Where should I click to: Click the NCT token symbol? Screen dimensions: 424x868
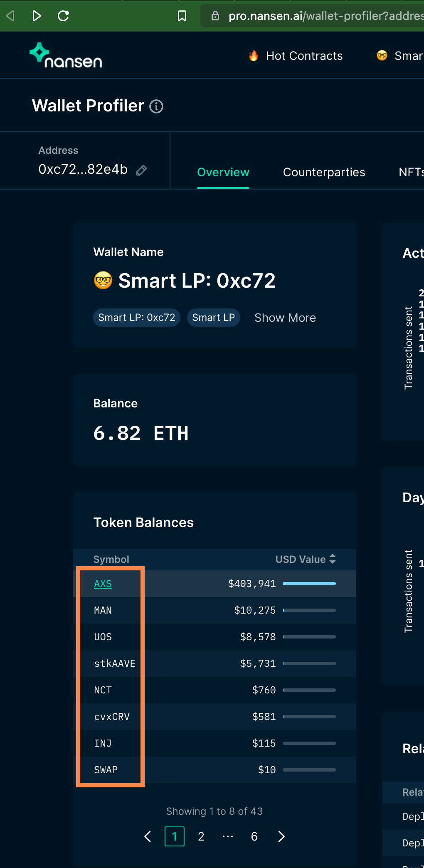pyautogui.click(x=103, y=690)
